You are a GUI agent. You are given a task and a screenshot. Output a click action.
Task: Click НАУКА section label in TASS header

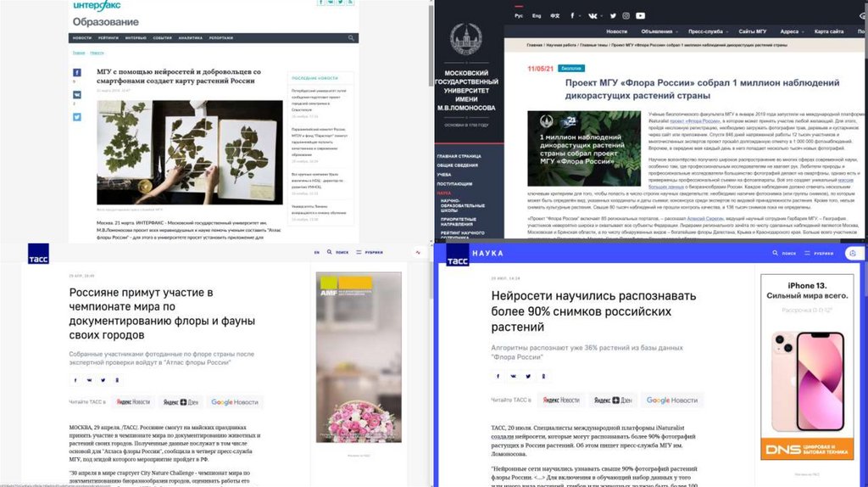[487, 253]
